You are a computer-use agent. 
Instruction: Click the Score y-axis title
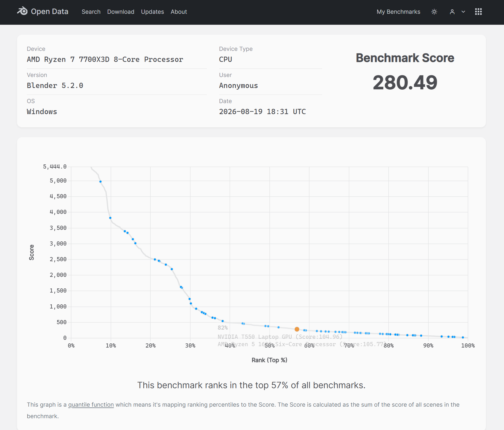(32, 252)
